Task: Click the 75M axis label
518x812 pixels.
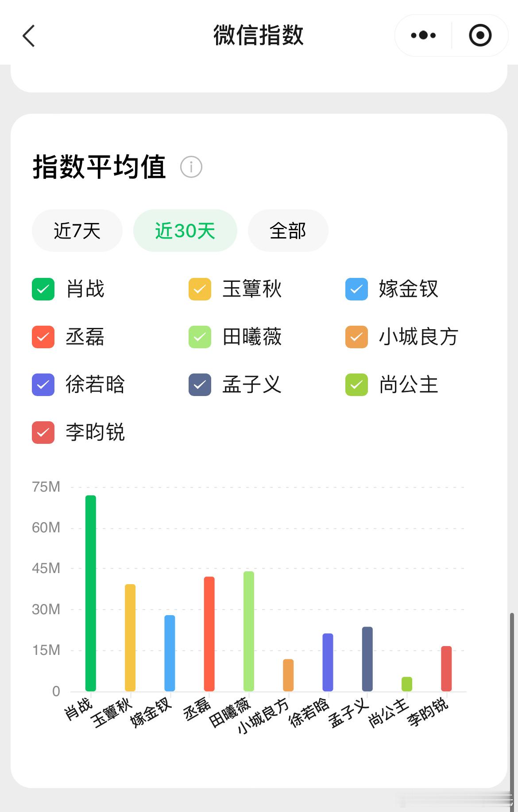Action: [46, 487]
